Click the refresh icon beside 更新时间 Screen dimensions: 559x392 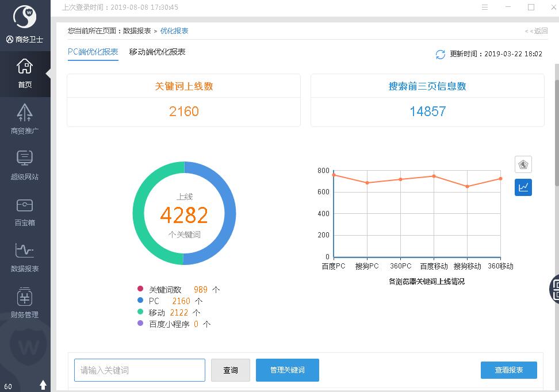pos(441,54)
